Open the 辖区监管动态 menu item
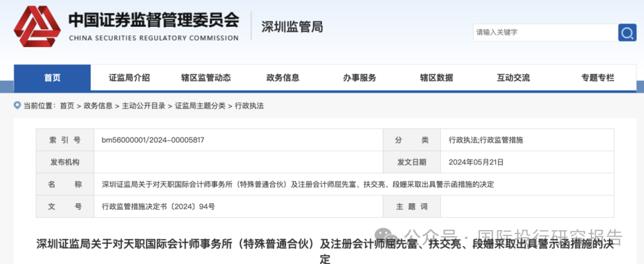Image resolution: width=644 pixels, height=264 pixels. click(x=206, y=77)
